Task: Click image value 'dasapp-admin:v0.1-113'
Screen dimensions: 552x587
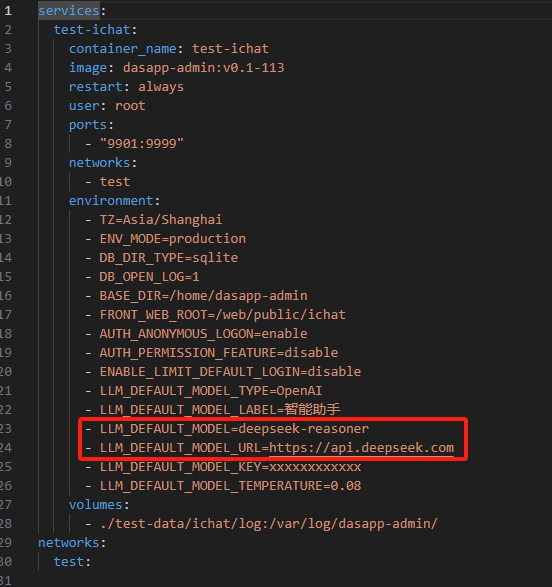Action: 204,68
